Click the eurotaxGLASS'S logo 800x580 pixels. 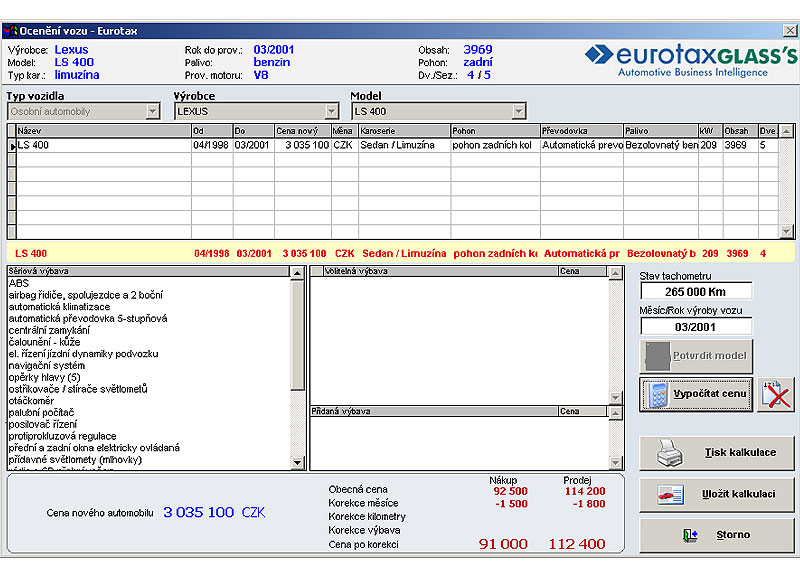coord(691,60)
